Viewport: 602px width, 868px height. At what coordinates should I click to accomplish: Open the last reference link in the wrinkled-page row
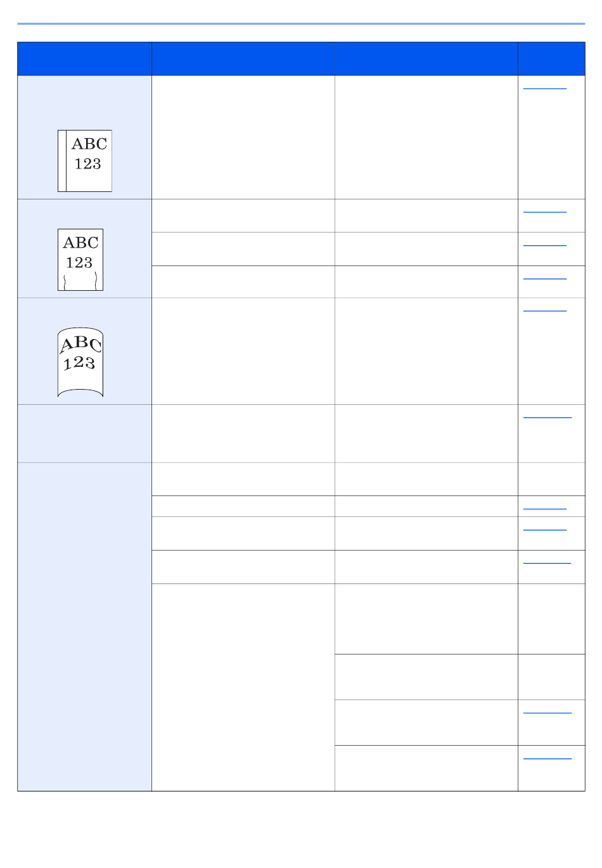tap(545, 277)
